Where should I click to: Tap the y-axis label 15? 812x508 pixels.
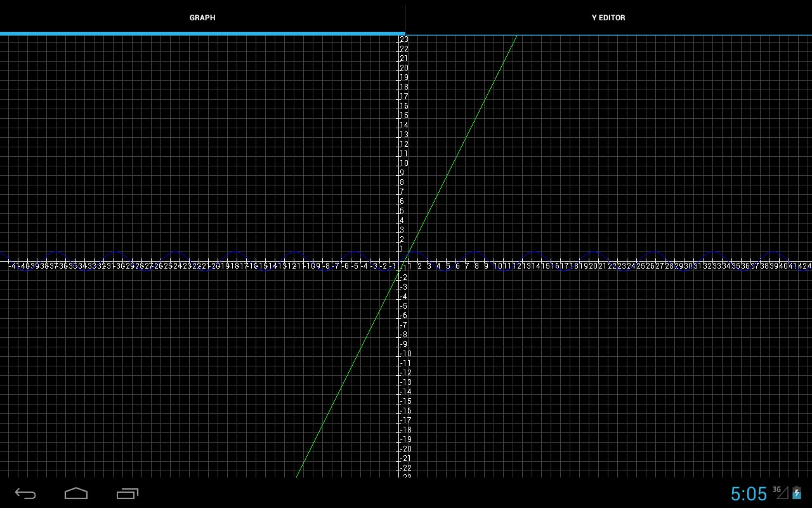pos(404,116)
